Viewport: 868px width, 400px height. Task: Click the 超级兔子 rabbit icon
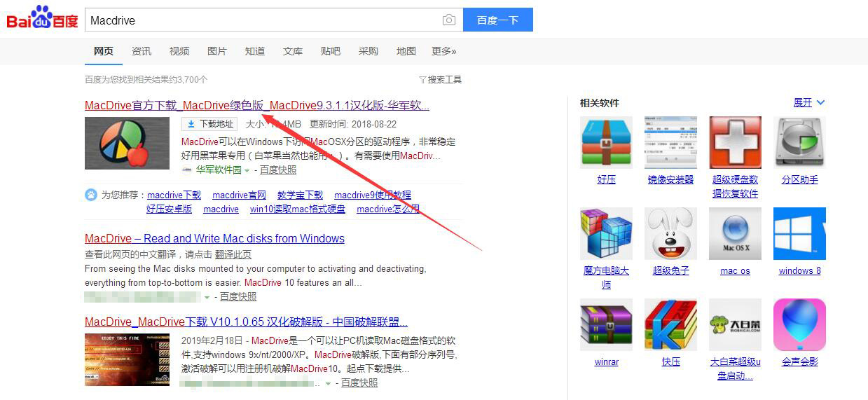tap(670, 233)
